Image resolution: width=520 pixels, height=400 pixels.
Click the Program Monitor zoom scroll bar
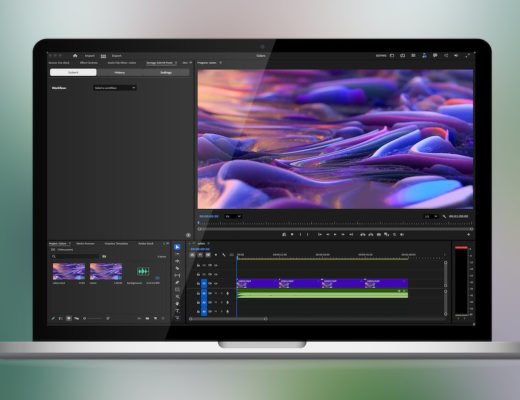point(335,229)
